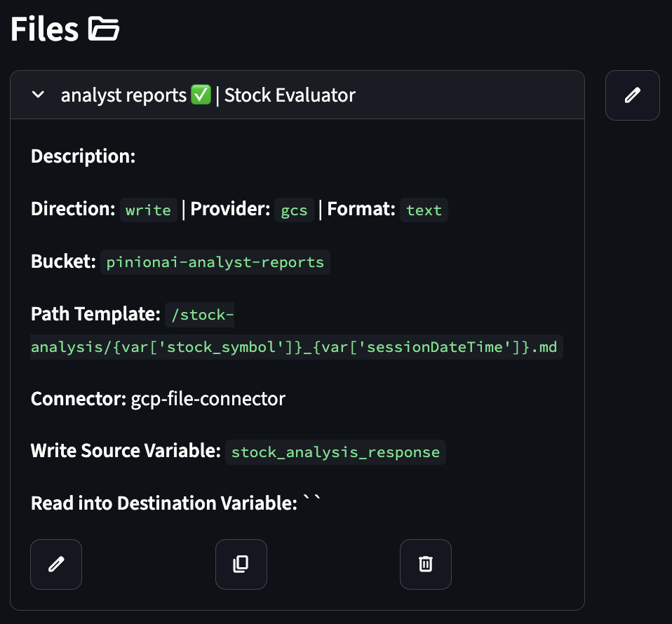The width and height of the screenshot is (672, 624).
Task: Click the 'Files' page heading
Action: point(44,29)
